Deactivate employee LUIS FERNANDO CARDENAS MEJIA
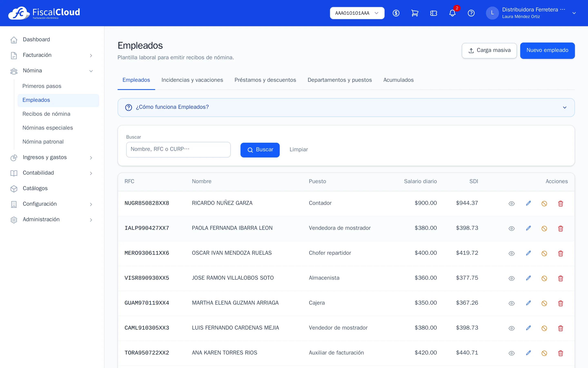This screenshot has width=588, height=368. click(544, 328)
